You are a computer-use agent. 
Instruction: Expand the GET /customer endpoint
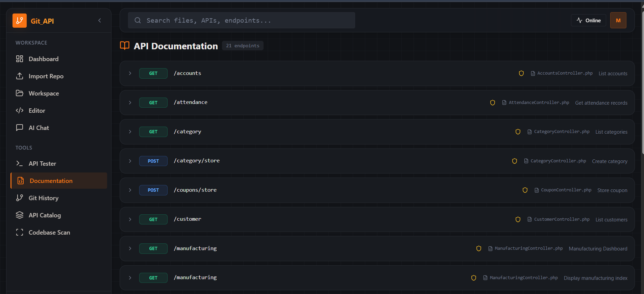[x=130, y=219]
